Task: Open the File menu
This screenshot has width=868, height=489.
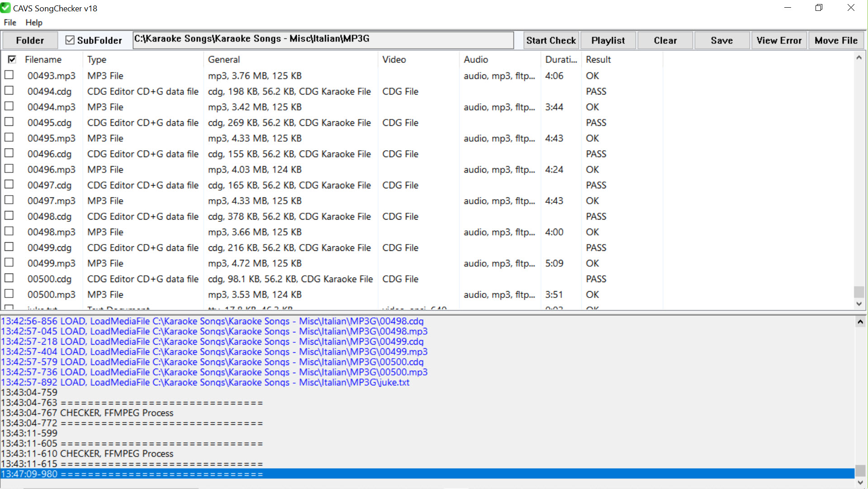Action: click(10, 23)
